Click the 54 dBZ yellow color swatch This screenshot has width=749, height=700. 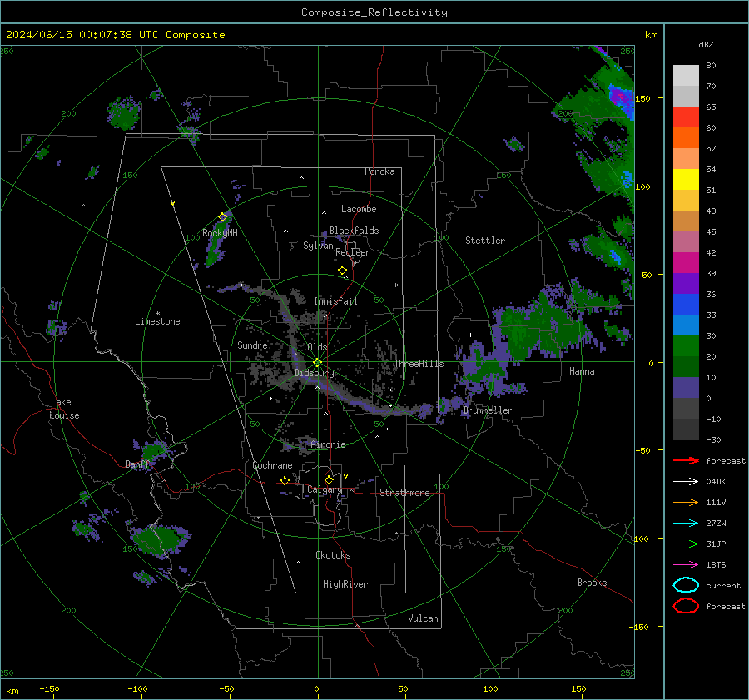pyautogui.click(x=686, y=179)
